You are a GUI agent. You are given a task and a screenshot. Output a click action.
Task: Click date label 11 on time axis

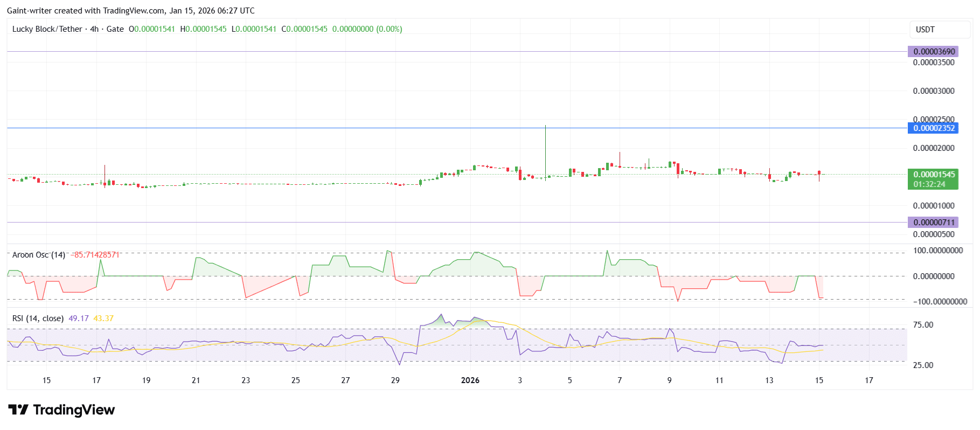click(x=719, y=380)
